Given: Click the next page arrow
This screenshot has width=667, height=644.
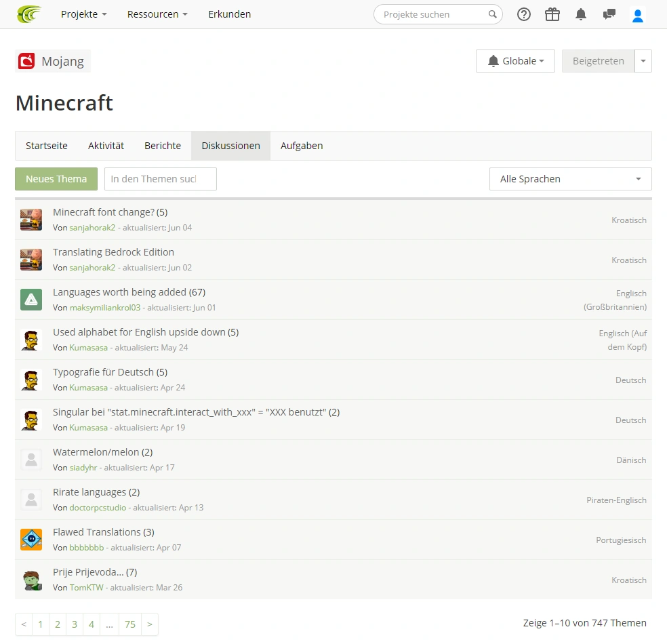Looking at the screenshot, I should click(149, 624).
